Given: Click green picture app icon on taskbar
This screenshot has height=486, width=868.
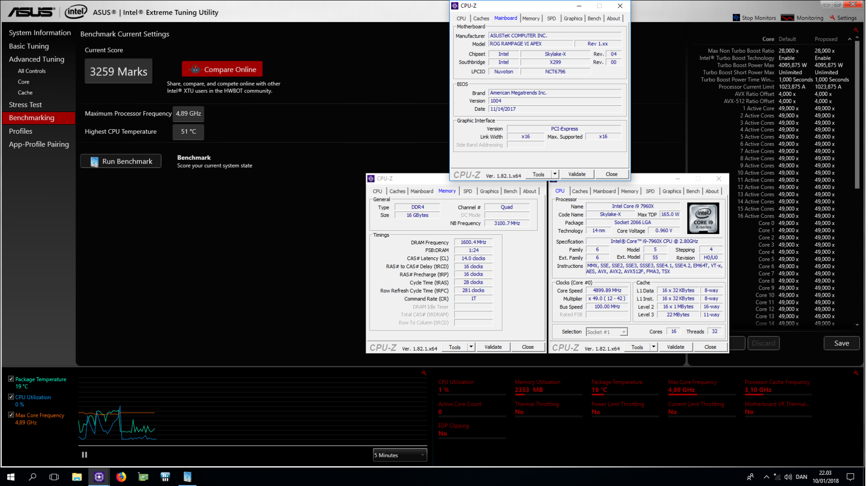Looking at the screenshot, I should point(143,478).
